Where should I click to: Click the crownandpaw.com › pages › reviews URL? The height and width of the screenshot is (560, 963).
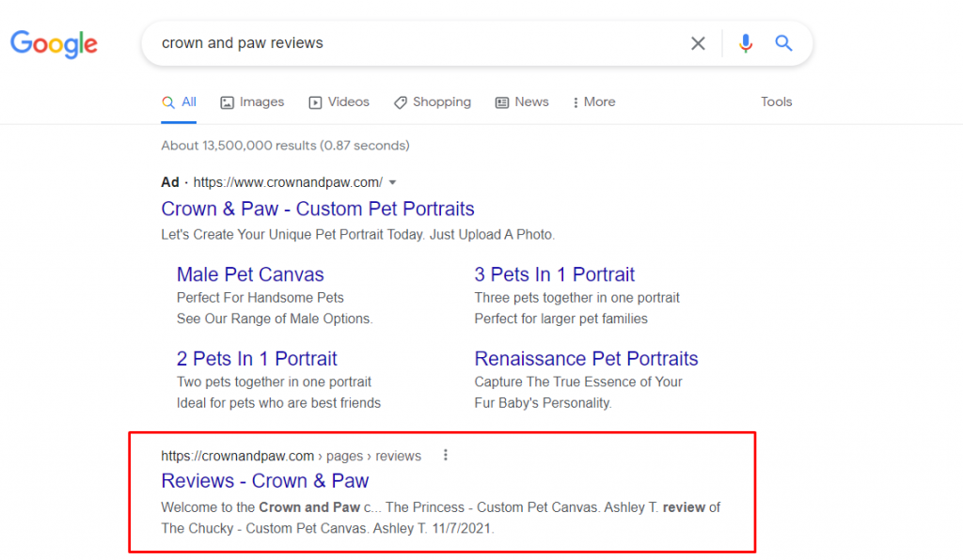292,457
